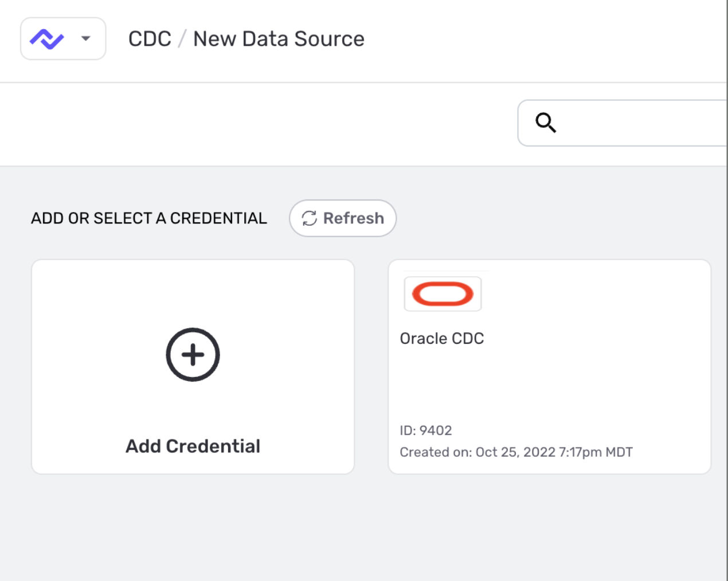Expand the logo dropdown arrow
This screenshot has height=581, width=728.
click(x=86, y=39)
